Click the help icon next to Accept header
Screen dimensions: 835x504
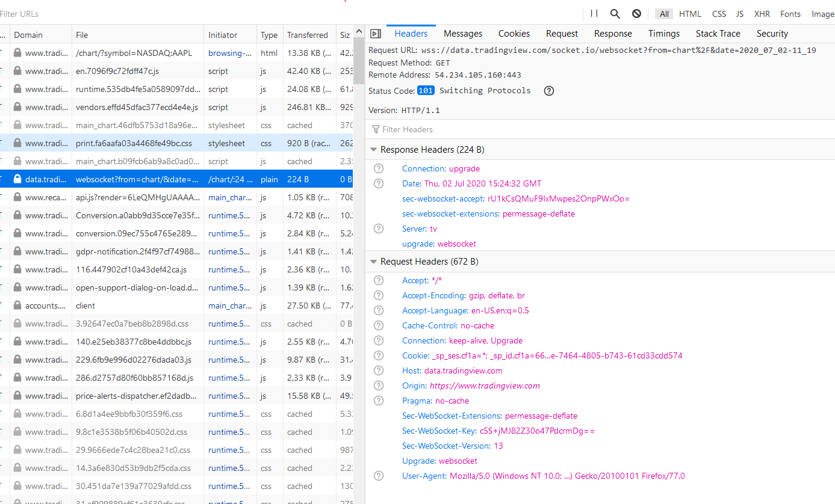pyautogui.click(x=378, y=280)
